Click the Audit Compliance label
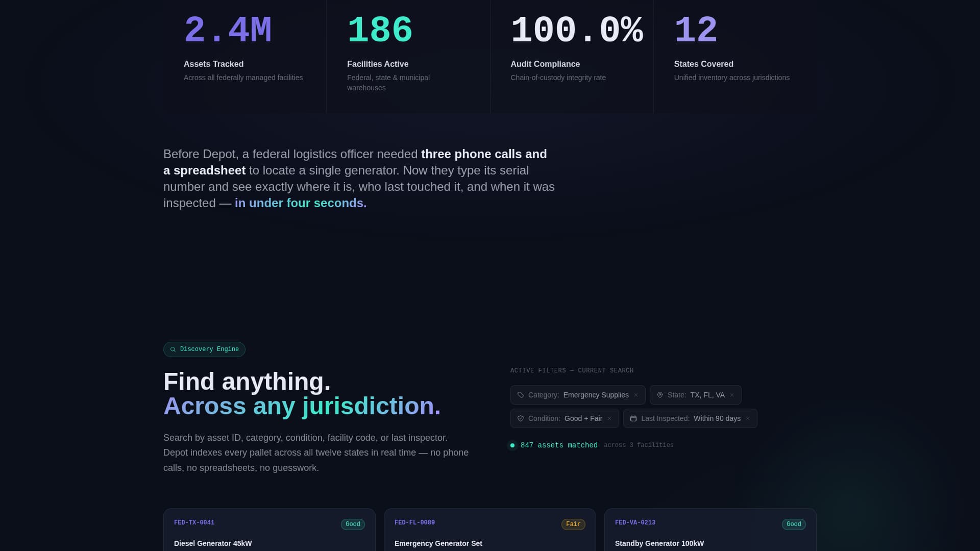The width and height of the screenshot is (980, 551). 545,64
